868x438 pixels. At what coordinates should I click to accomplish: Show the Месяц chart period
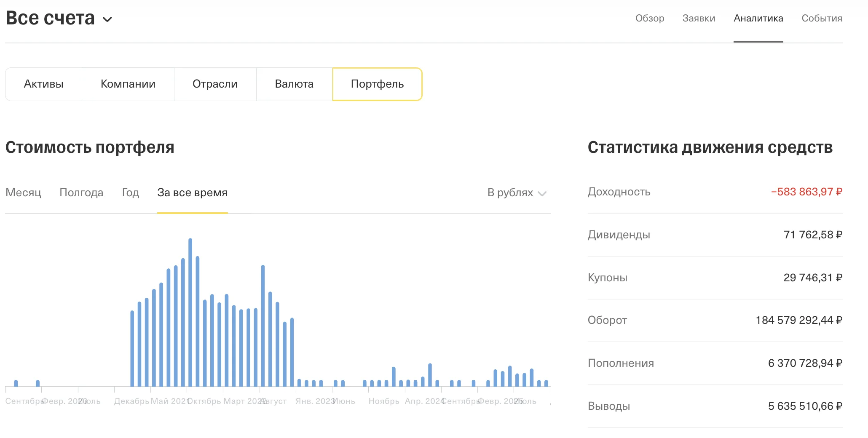pyautogui.click(x=23, y=192)
